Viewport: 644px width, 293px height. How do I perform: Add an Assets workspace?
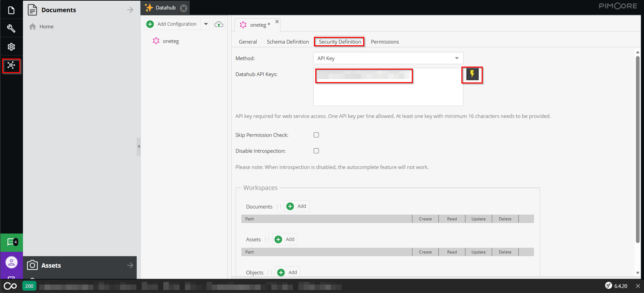(x=285, y=239)
